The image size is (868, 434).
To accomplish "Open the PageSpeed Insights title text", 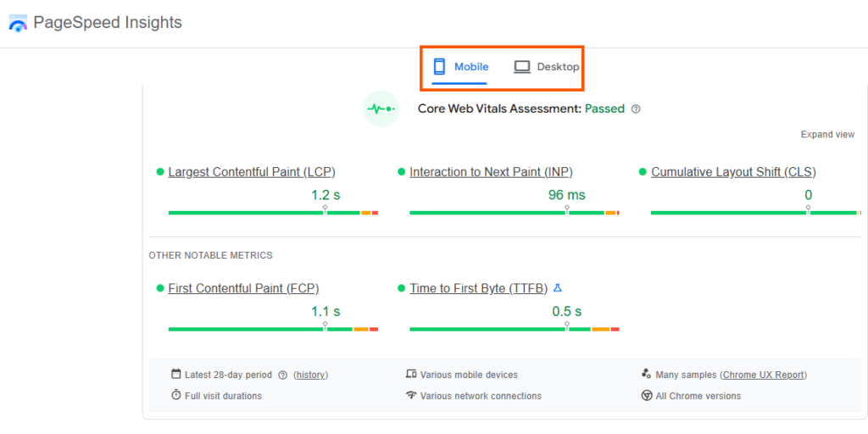I will (x=108, y=23).
